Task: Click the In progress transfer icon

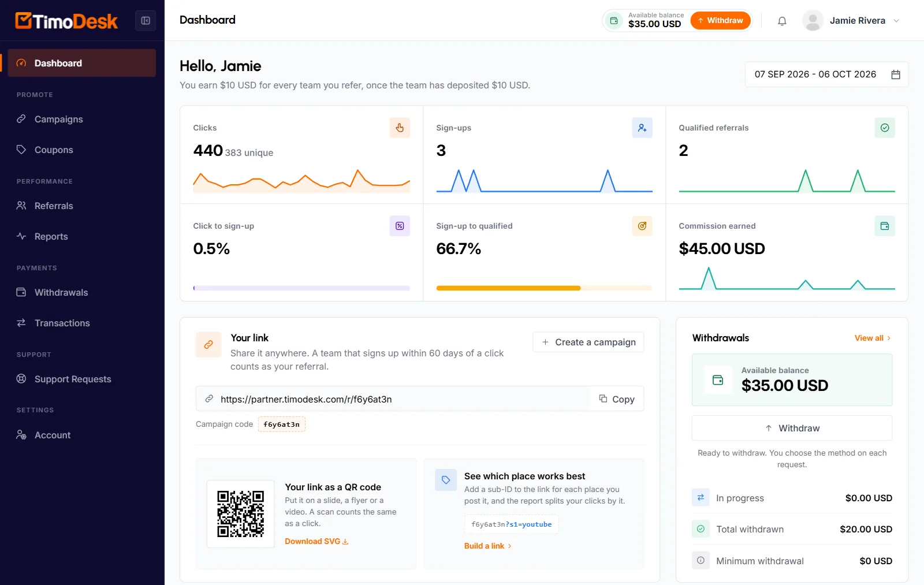Action: [701, 497]
